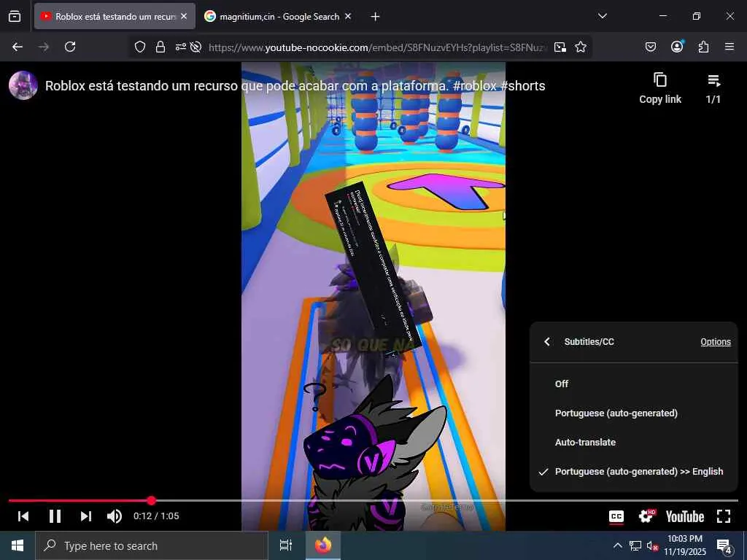Open player settings gear
Viewport: 747px width, 560px height.
647,516
